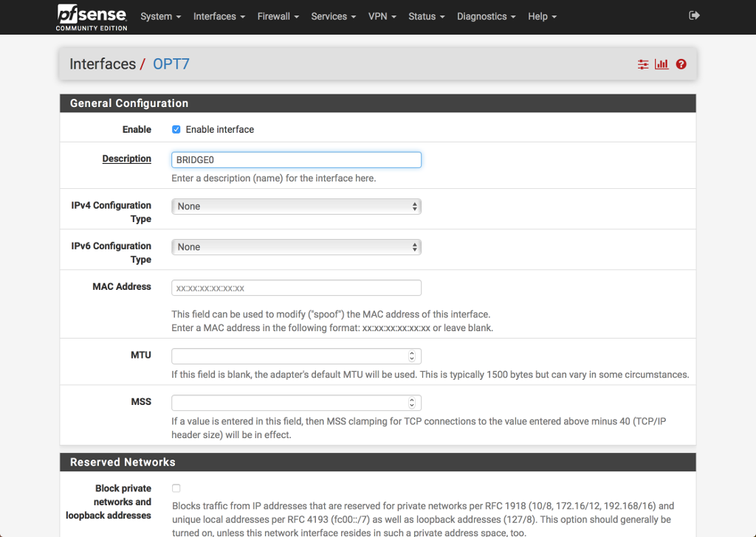
Task: Open the Services menu
Action: coord(333,16)
